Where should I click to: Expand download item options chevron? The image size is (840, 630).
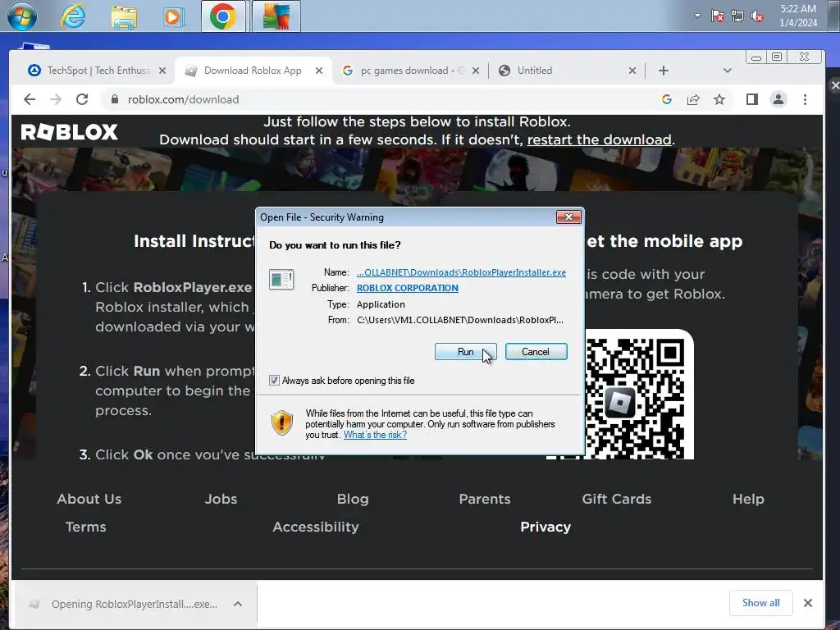click(238, 605)
